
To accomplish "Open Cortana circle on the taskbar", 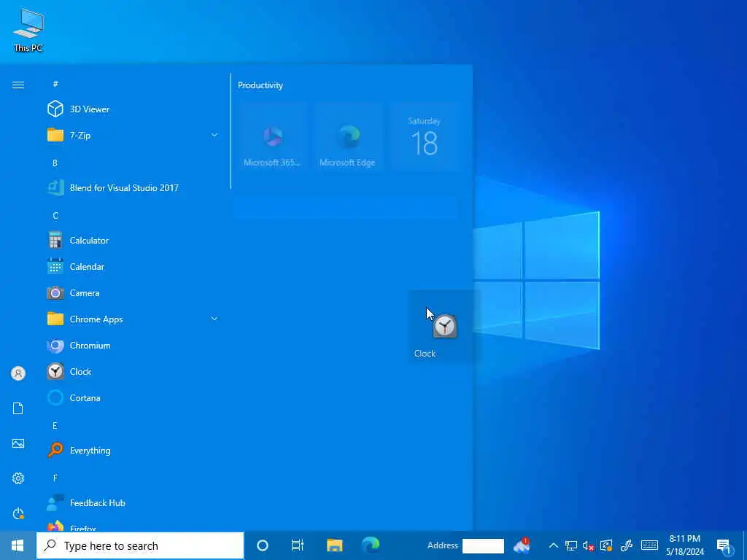I will click(x=263, y=545).
